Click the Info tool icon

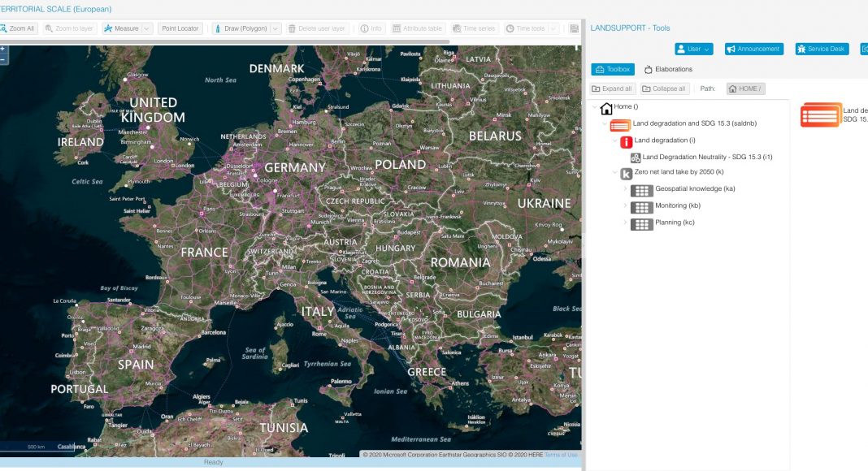coord(364,28)
